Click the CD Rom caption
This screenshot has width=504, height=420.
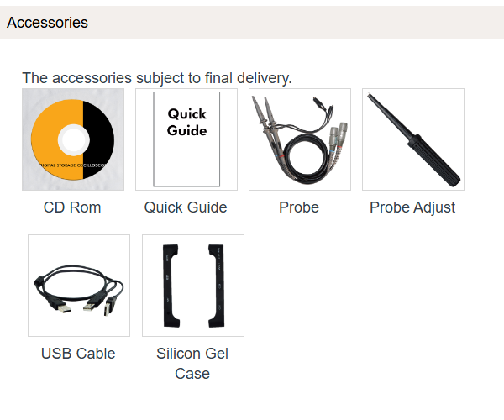tap(72, 207)
